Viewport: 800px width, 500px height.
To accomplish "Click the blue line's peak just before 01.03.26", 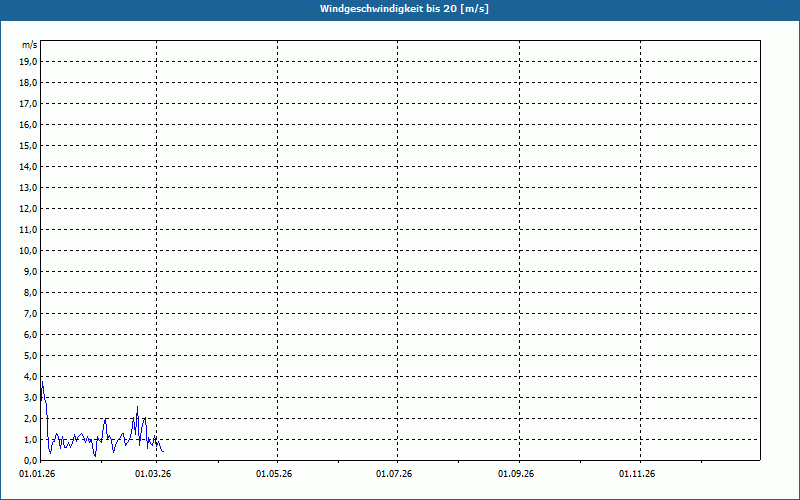I will (x=137, y=407).
